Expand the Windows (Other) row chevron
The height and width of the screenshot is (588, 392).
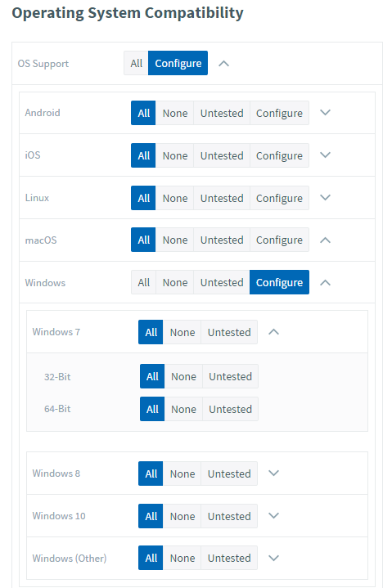[x=274, y=558]
